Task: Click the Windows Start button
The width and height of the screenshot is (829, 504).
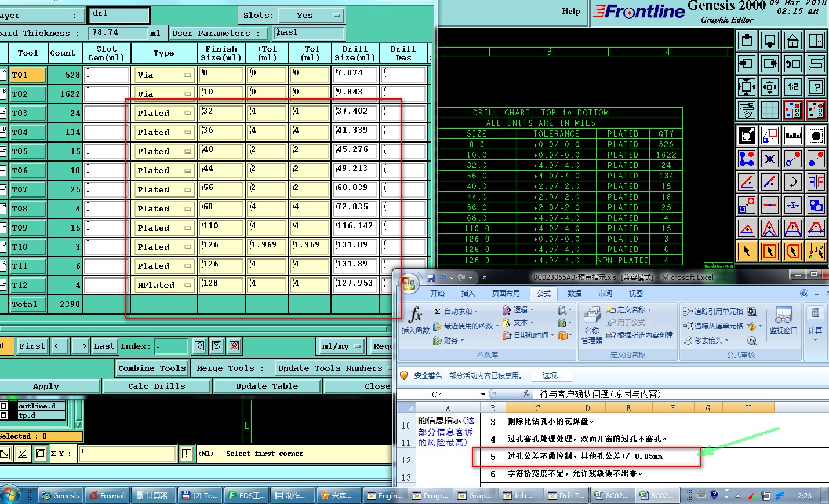Action: tap(10, 495)
